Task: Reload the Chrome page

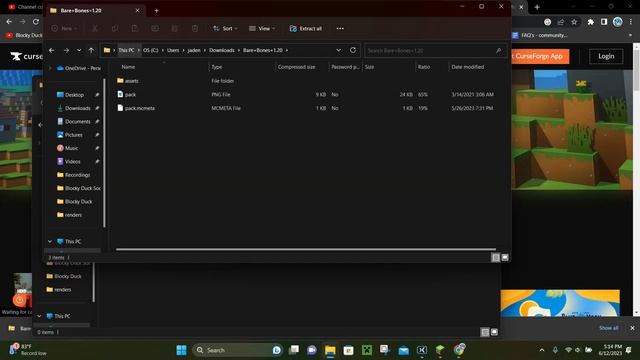Action: pyautogui.click(x=36, y=22)
